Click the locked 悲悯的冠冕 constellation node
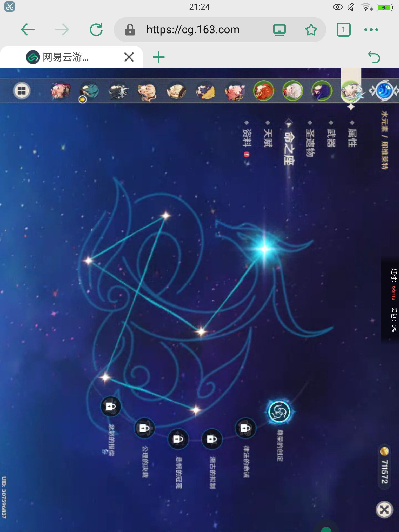 [x=178, y=439]
